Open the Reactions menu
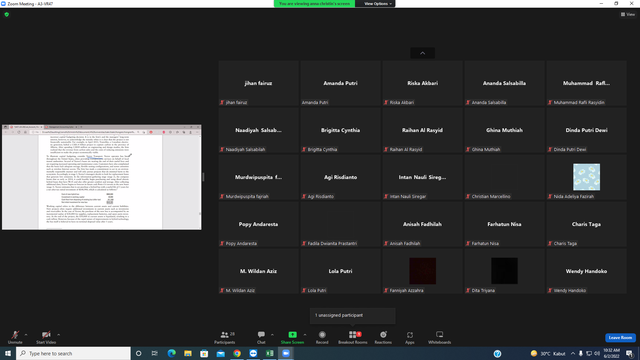 point(383,337)
